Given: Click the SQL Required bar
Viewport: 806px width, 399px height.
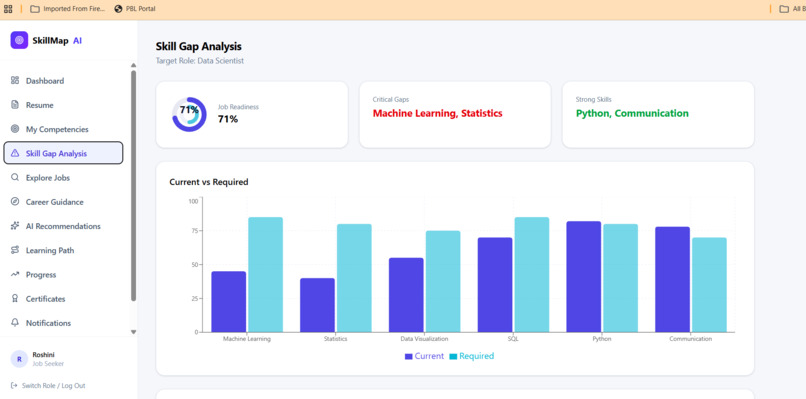Looking at the screenshot, I should (x=532, y=275).
